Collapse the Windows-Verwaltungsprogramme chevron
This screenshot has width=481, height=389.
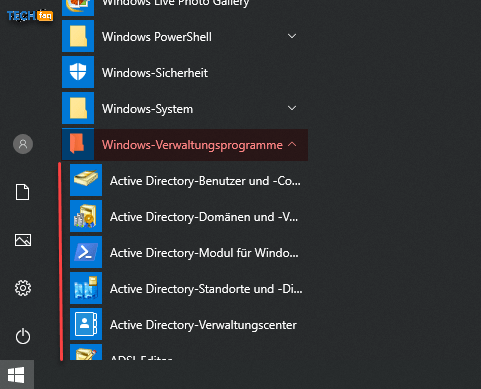(292, 144)
